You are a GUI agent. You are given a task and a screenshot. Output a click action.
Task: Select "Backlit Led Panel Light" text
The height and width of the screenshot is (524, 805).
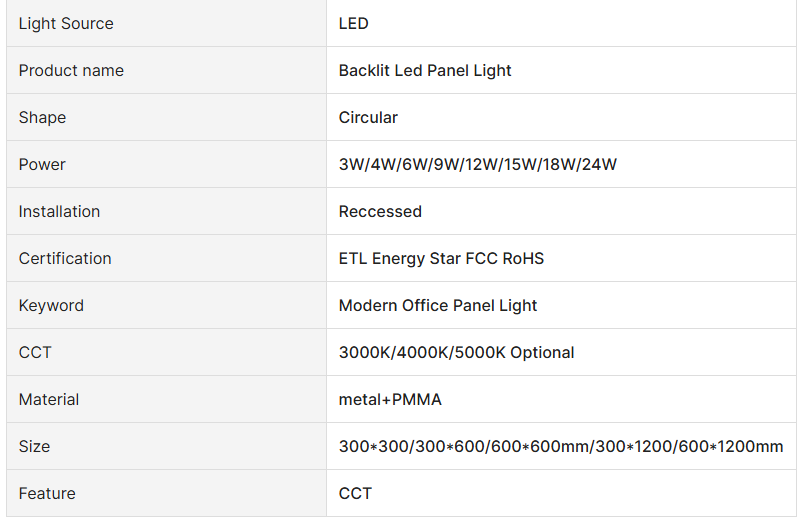click(425, 70)
